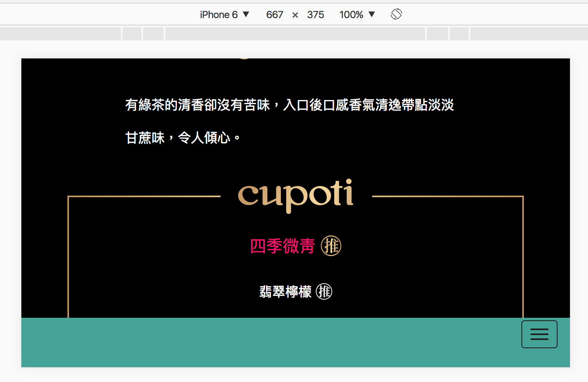Expand the 100% zoom level dropdown

click(357, 15)
